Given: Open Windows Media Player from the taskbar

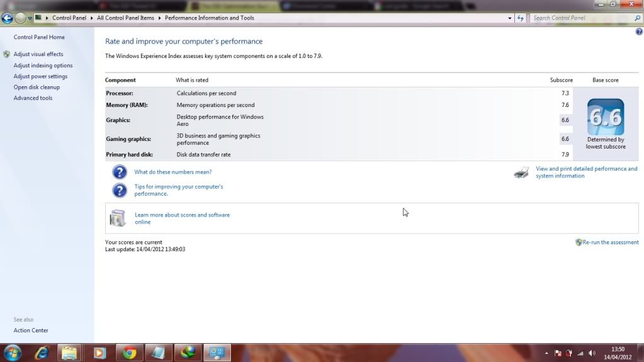Looking at the screenshot, I should pos(99,353).
